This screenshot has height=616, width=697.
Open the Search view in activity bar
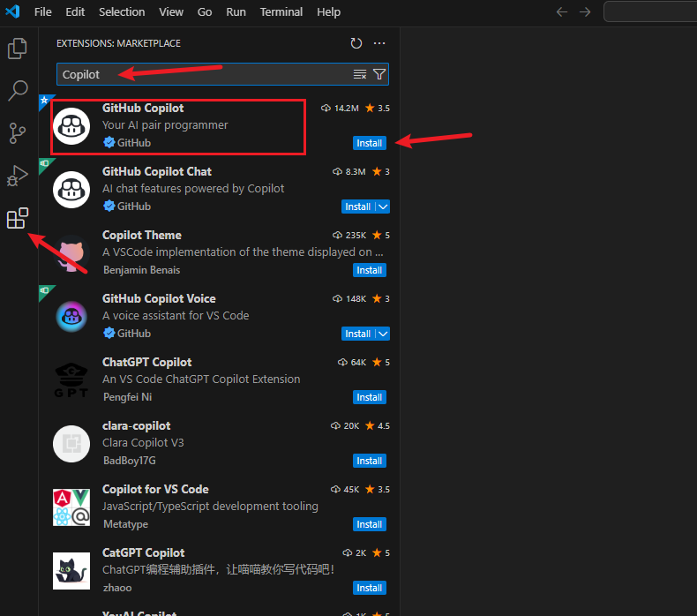click(x=18, y=90)
